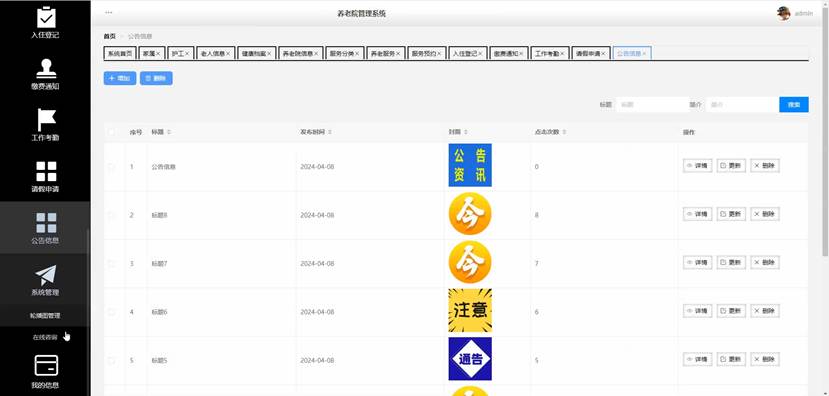829x396 pixels.
Task: Close the 服务分类 tab with its X
Action: pyautogui.click(x=357, y=54)
